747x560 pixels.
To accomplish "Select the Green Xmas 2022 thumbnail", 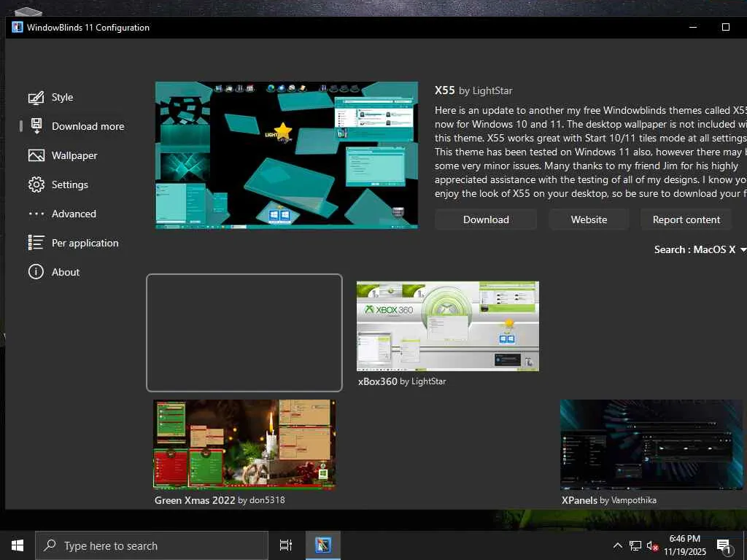I will pos(244,444).
